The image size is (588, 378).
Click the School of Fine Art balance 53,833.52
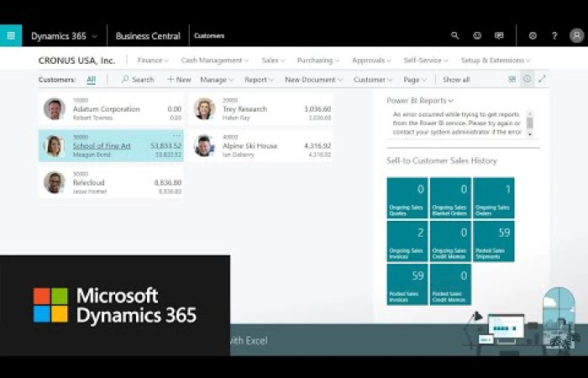(x=165, y=145)
